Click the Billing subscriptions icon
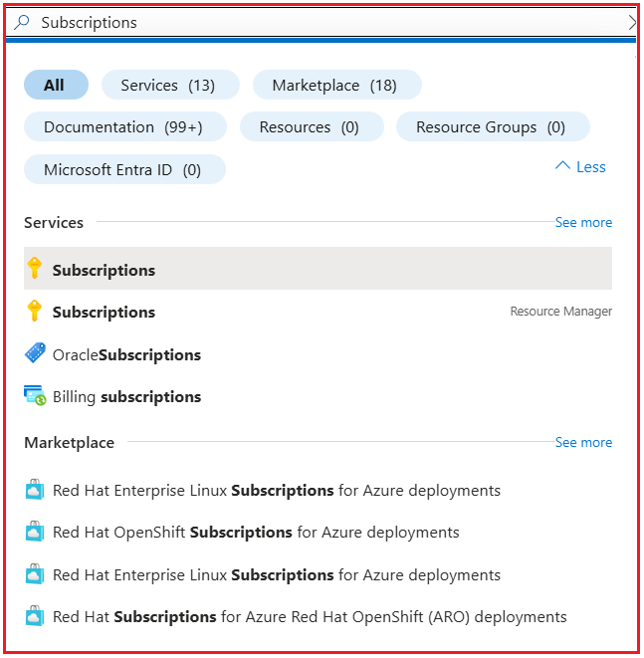Image resolution: width=644 pixels, height=658 pixels. (x=35, y=395)
